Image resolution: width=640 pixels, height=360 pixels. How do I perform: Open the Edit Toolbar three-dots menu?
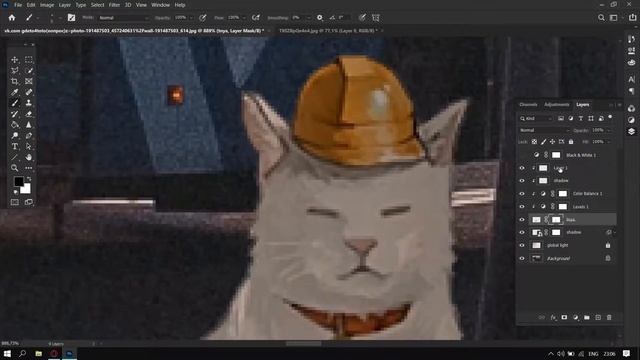coord(29,168)
